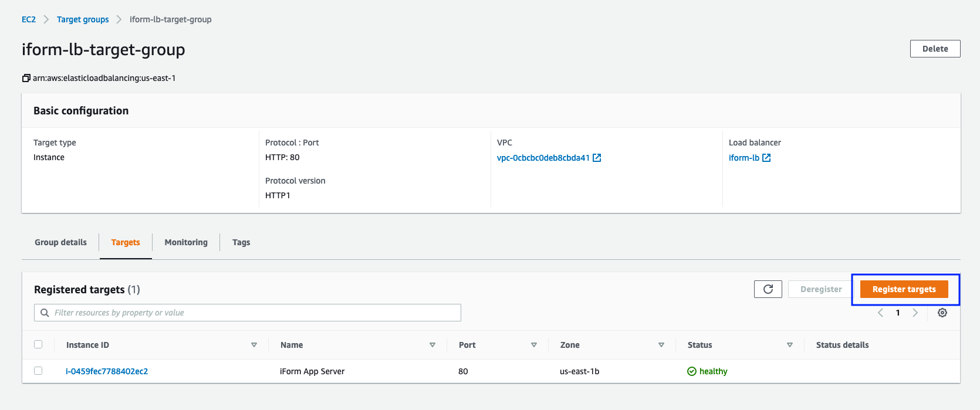The height and width of the screenshot is (410, 980).
Task: Toggle the select-all targets checkbox
Action: (x=38, y=344)
